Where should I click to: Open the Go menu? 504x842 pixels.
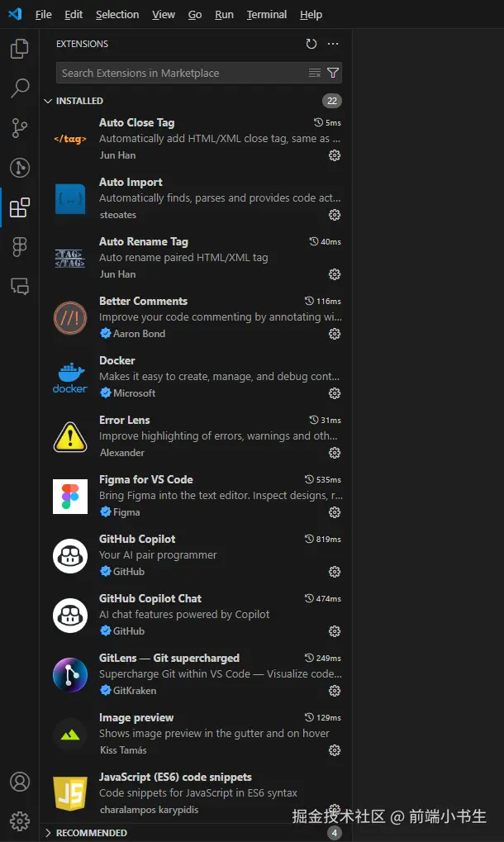tap(195, 15)
